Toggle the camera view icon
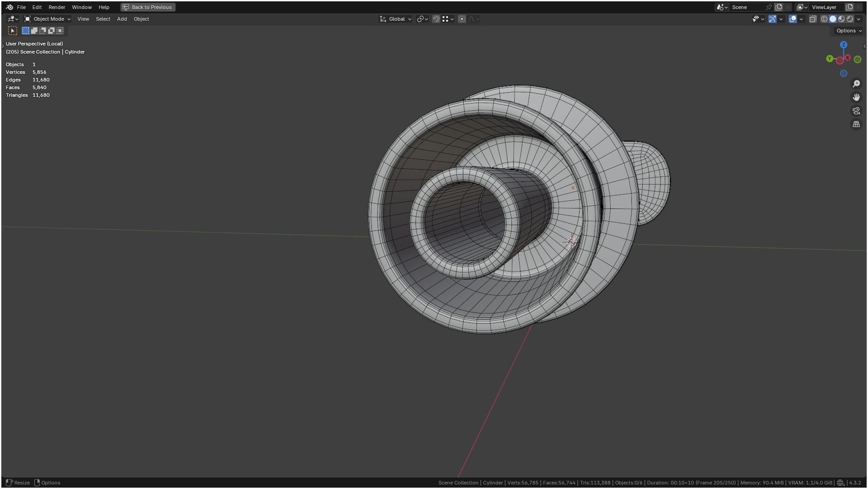The height and width of the screenshot is (489, 868). 856,111
